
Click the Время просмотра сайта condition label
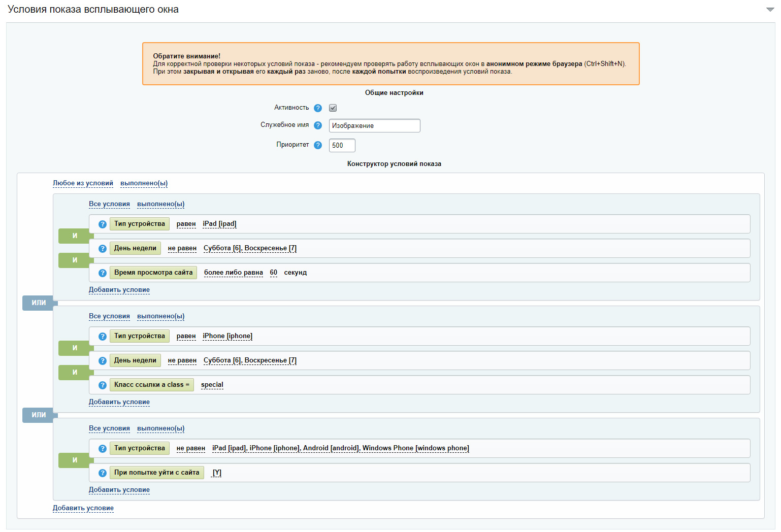coord(153,273)
